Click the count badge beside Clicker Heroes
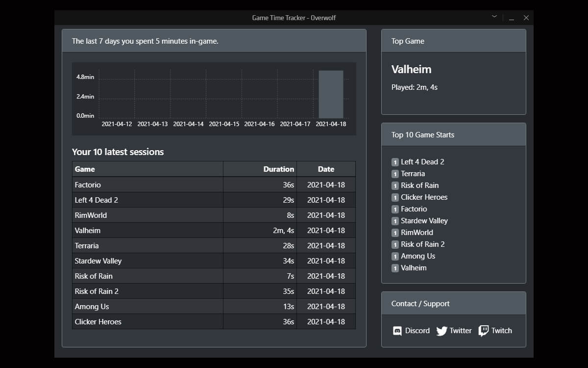This screenshot has height=368, width=588. (x=395, y=197)
